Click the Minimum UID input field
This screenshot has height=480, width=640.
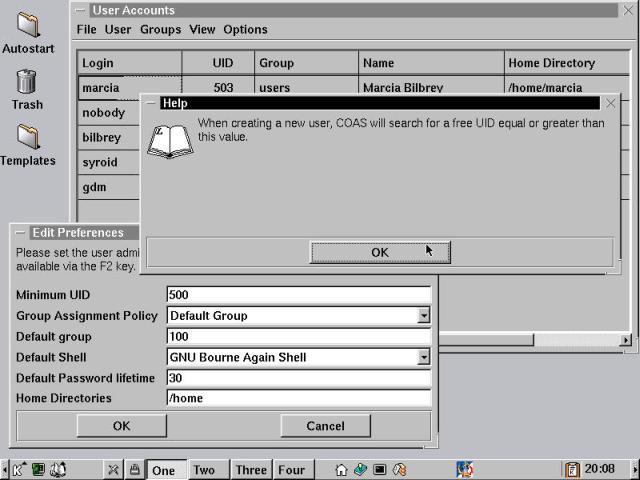(298, 295)
